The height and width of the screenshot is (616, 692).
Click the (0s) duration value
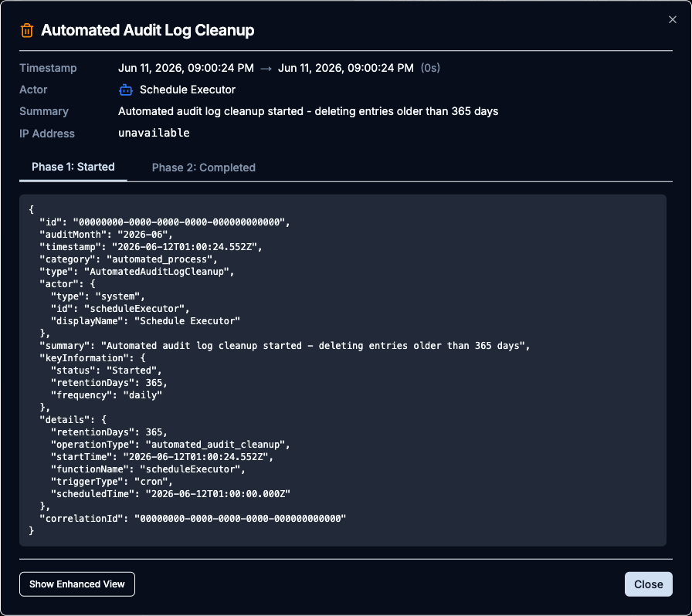[x=430, y=68]
